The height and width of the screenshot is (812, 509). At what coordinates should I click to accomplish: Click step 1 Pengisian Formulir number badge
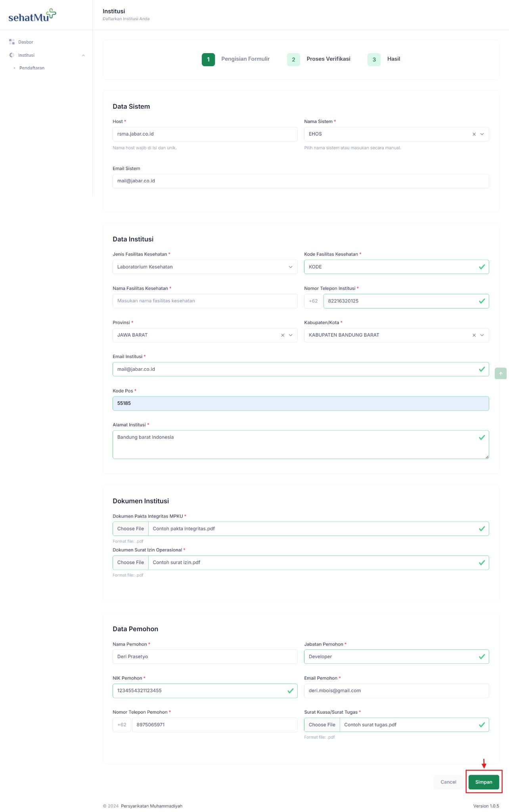click(209, 59)
